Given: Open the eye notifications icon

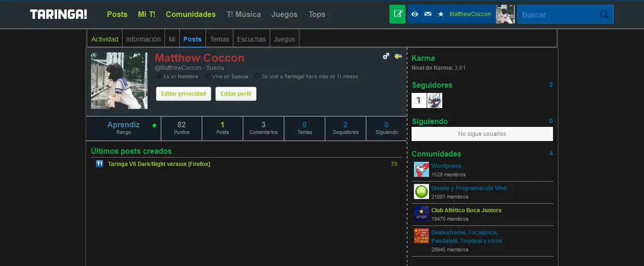Looking at the screenshot, I should pos(415,14).
